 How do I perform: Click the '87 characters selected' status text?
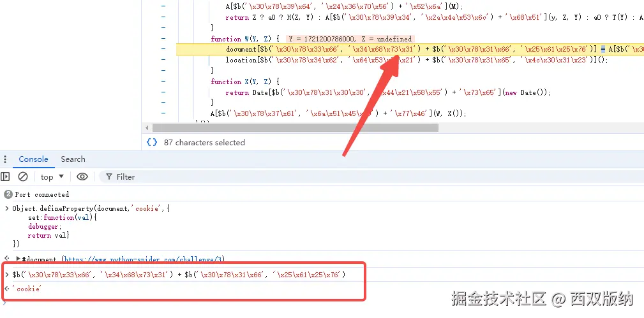204,142
